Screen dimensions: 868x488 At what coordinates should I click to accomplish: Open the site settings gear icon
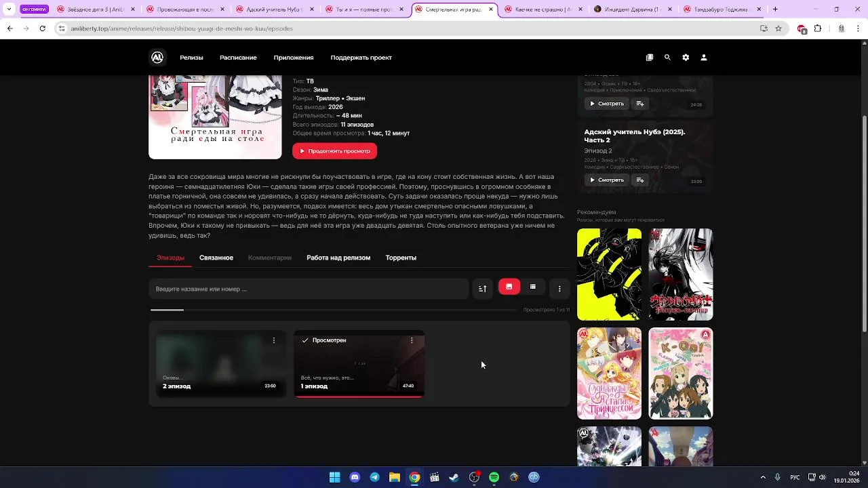coord(686,58)
